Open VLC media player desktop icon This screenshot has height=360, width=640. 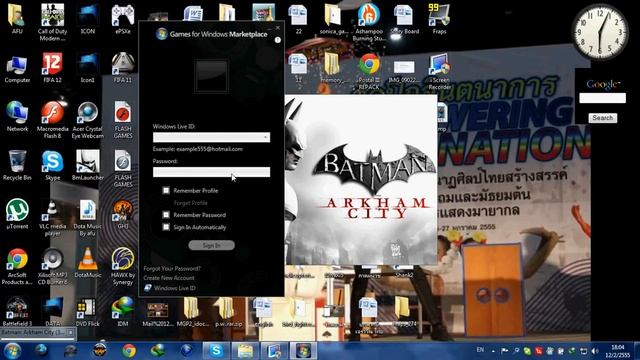[x=52, y=218]
